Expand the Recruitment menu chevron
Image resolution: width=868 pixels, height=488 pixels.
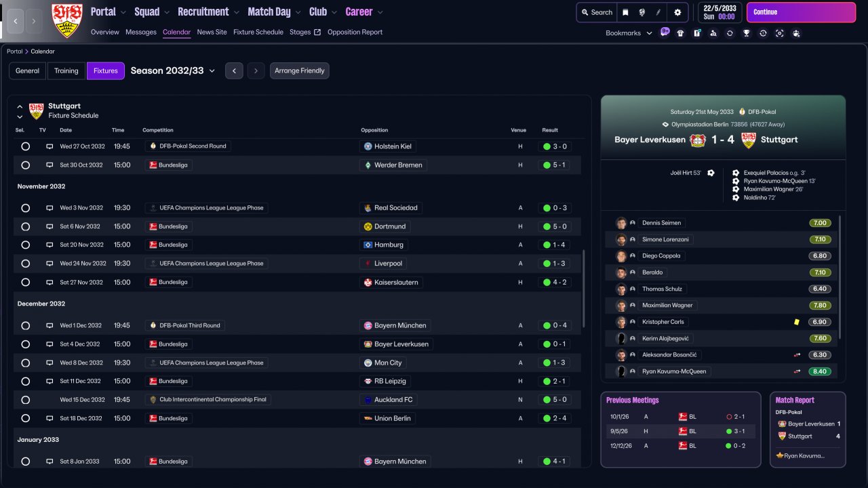236,12
